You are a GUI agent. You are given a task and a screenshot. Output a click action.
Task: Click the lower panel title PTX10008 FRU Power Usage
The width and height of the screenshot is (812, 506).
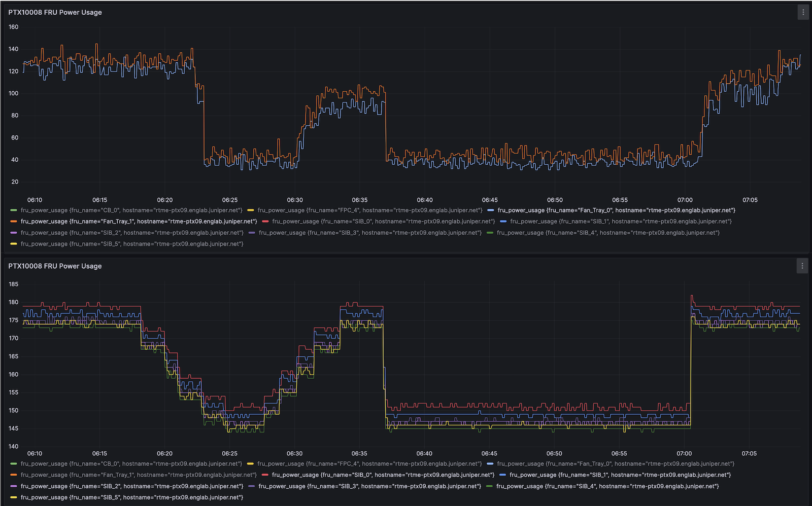55,266
